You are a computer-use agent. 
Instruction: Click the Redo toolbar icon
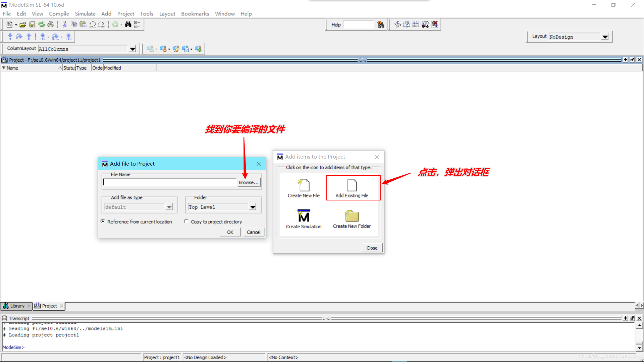tap(101, 24)
